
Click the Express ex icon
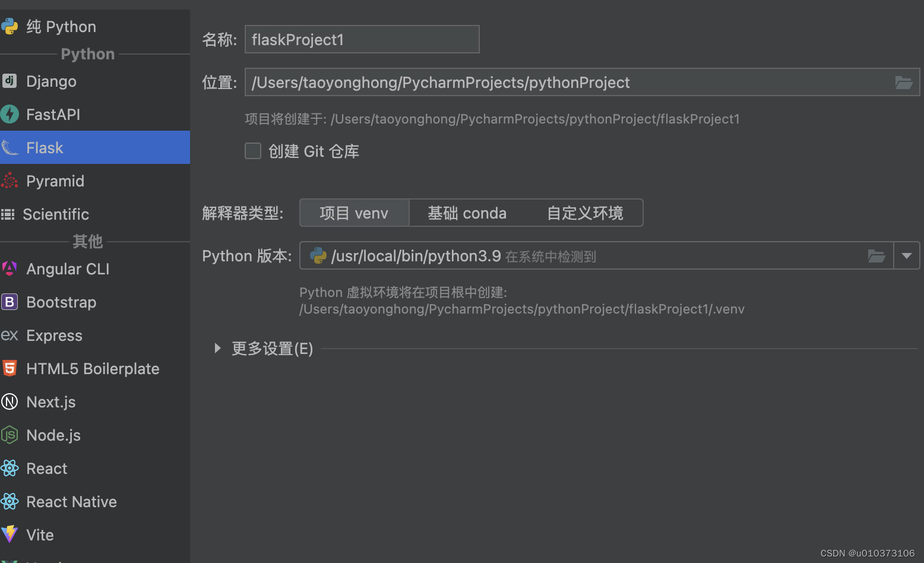(10, 336)
